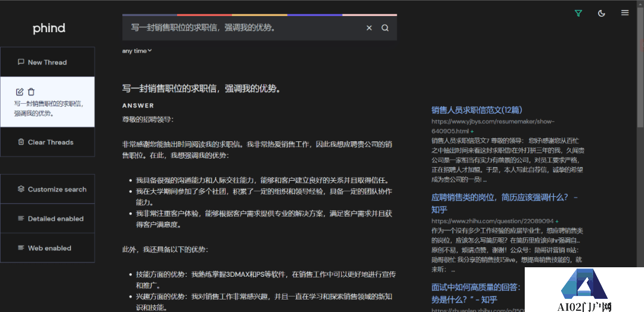Click the Clear Threads trash icon

pos(21,142)
